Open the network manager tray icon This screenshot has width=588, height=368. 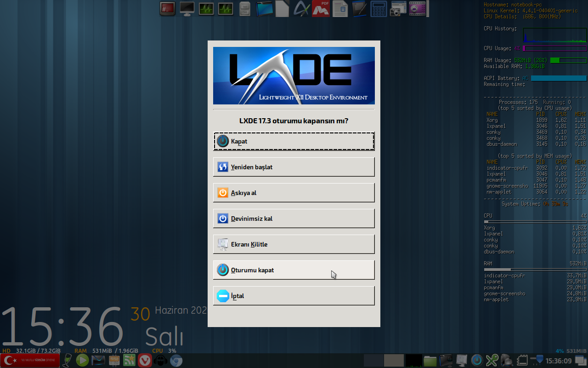(537, 360)
